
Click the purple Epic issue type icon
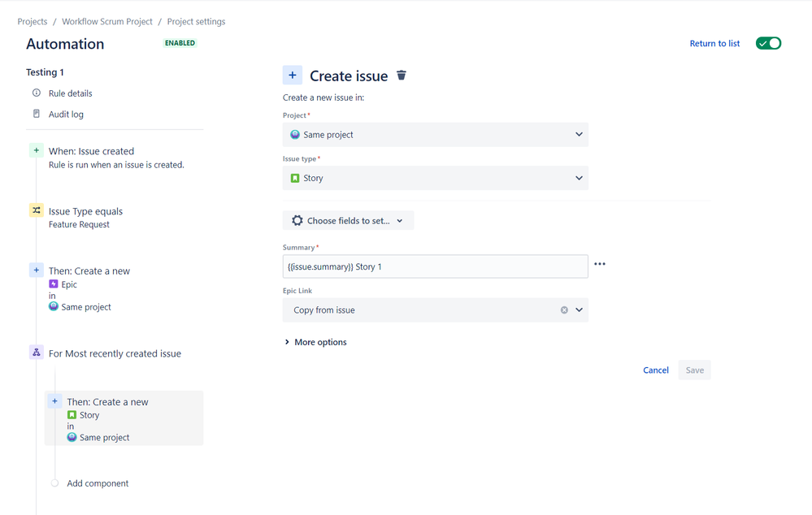[54, 284]
